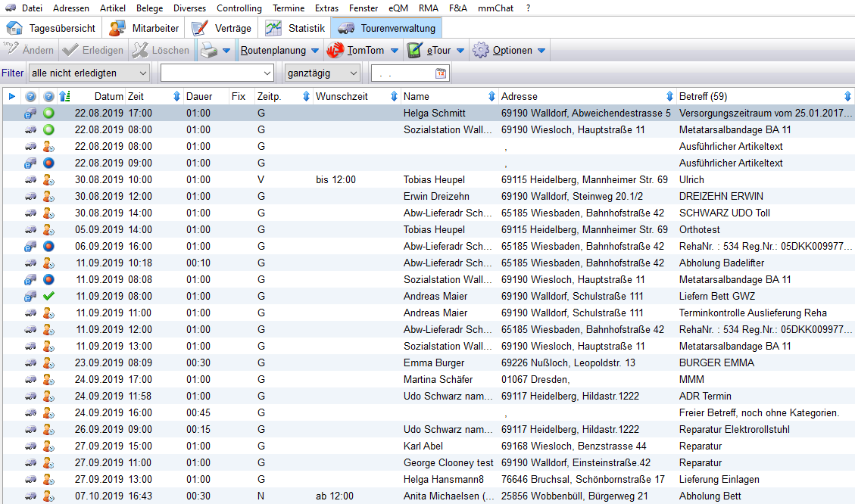Screen dimensions: 855x504
Task: Open the 'alle nicht erledigten' filter dropdown
Action: coord(143,73)
